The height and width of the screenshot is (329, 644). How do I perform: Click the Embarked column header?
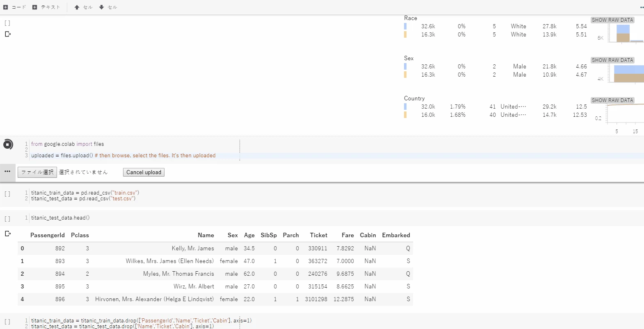[396, 235]
